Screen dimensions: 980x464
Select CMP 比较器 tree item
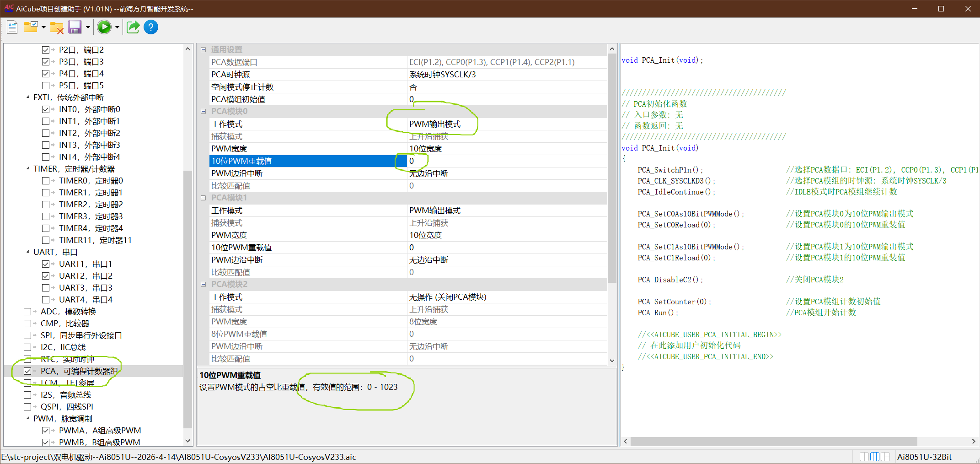pos(65,324)
